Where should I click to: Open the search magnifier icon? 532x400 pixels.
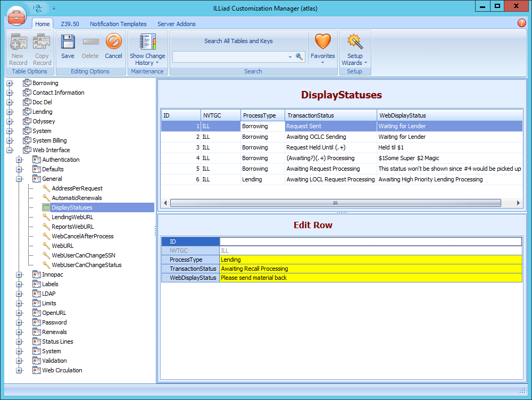[299, 56]
